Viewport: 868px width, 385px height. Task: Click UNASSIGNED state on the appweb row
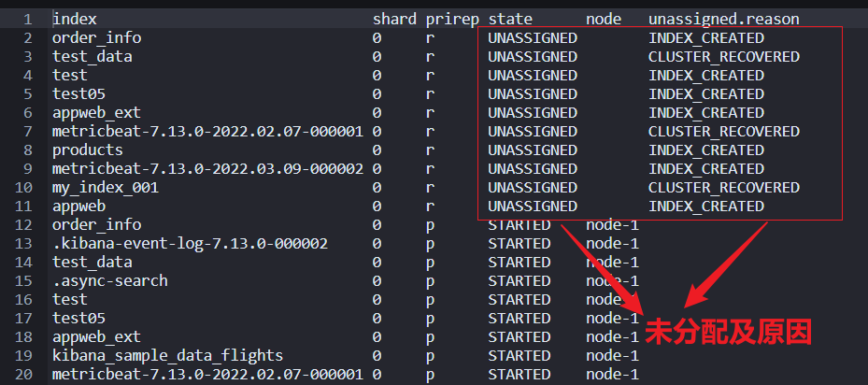click(533, 207)
